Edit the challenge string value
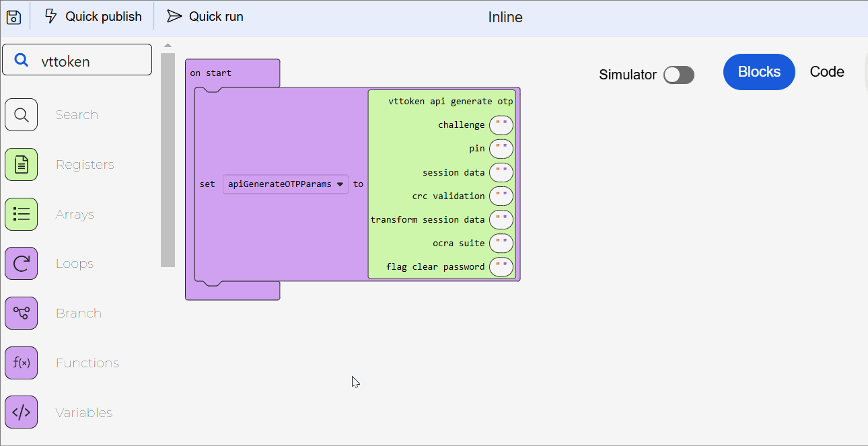 pos(501,125)
